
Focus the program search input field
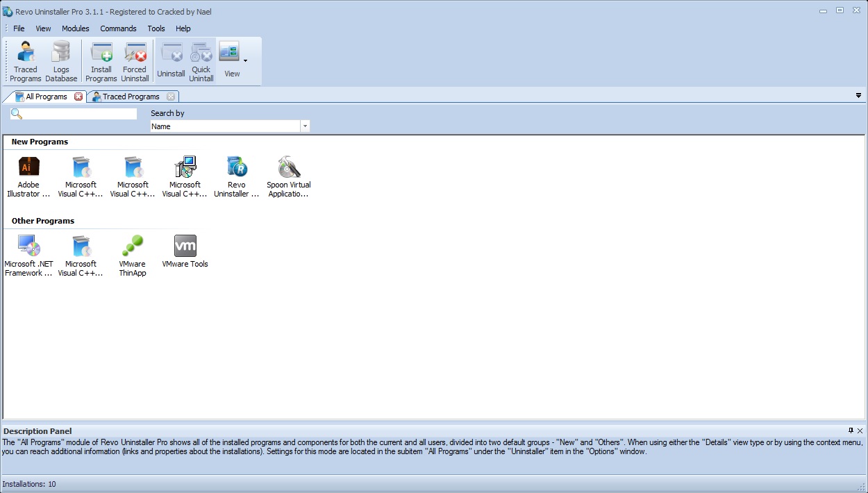(80, 114)
